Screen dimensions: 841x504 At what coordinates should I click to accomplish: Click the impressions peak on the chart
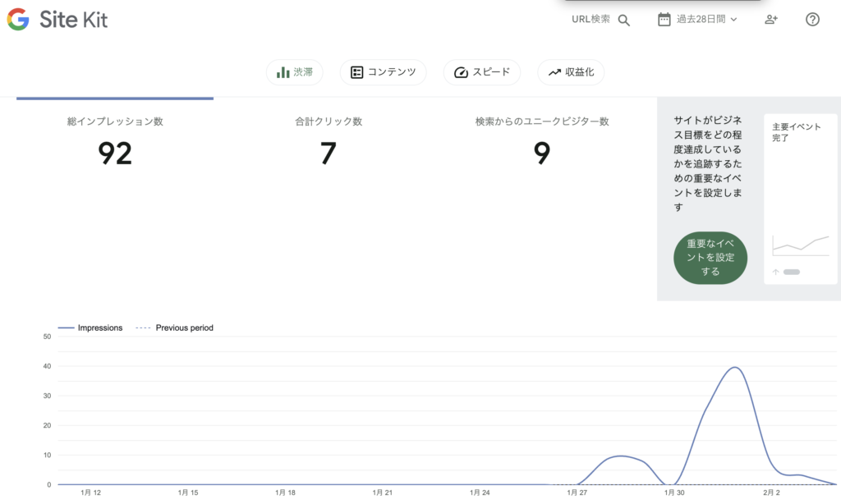click(733, 368)
